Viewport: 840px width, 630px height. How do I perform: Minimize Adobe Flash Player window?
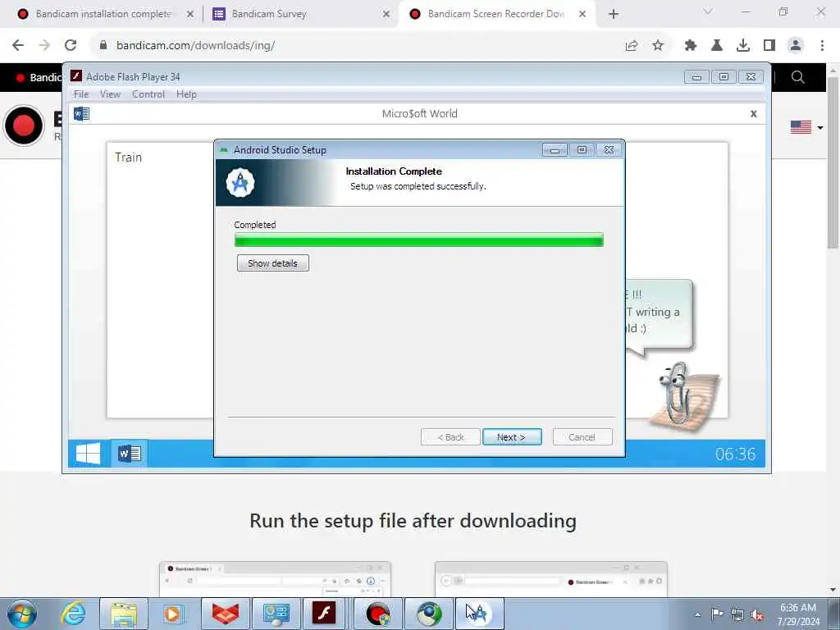point(696,77)
